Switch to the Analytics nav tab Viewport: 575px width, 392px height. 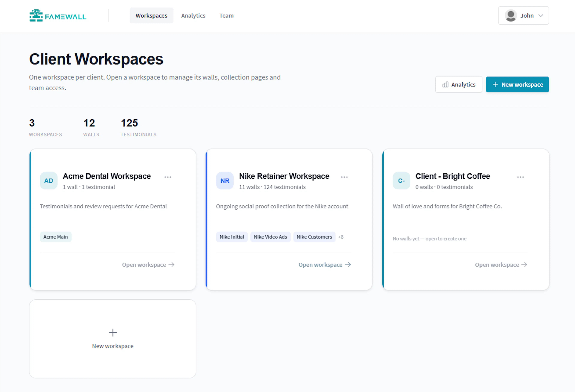(193, 16)
